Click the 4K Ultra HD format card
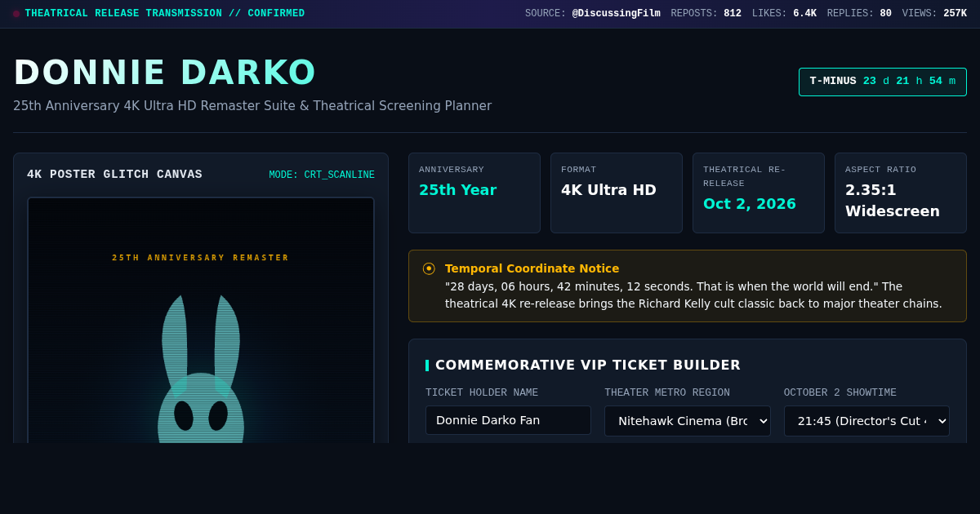This screenshot has width=980, height=514. tap(617, 193)
